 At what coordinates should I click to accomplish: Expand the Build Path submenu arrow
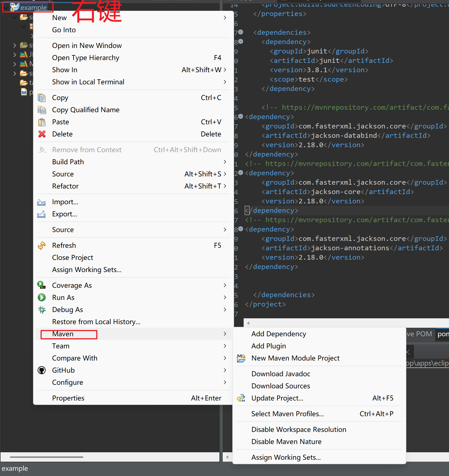[x=225, y=162]
